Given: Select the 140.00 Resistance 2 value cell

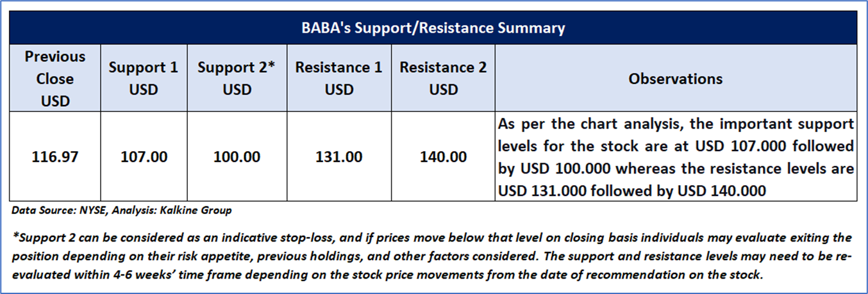Looking at the screenshot, I should (x=443, y=156).
